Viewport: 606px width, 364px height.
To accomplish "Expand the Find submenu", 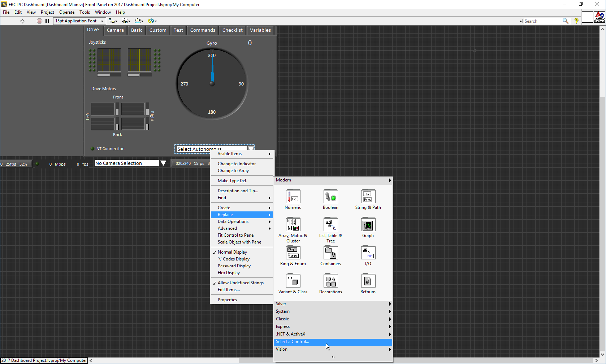I will pyautogui.click(x=241, y=198).
